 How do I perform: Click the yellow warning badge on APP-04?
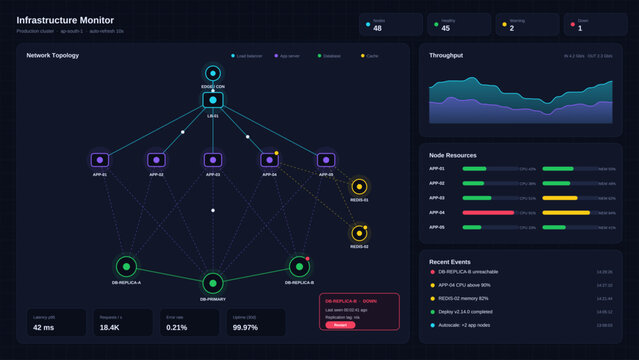tap(276, 153)
